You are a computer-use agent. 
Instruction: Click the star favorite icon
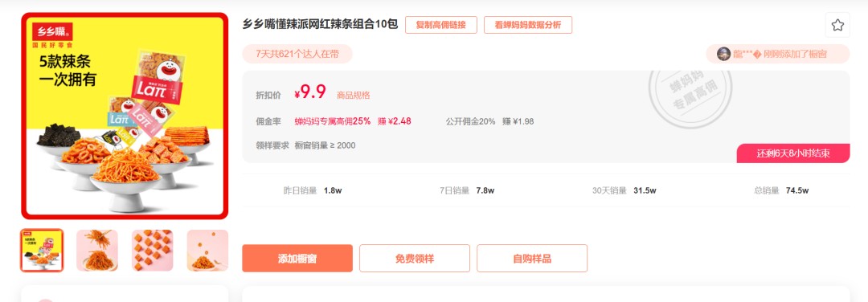point(837,25)
